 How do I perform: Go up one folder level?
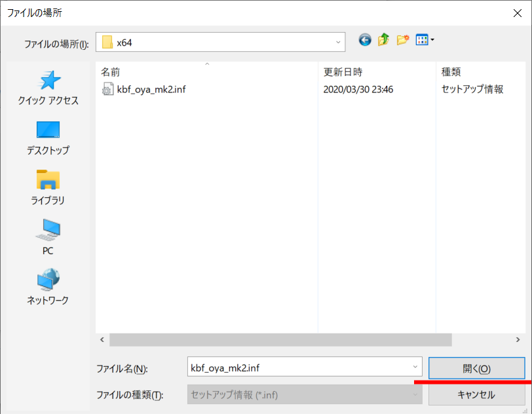tap(384, 41)
